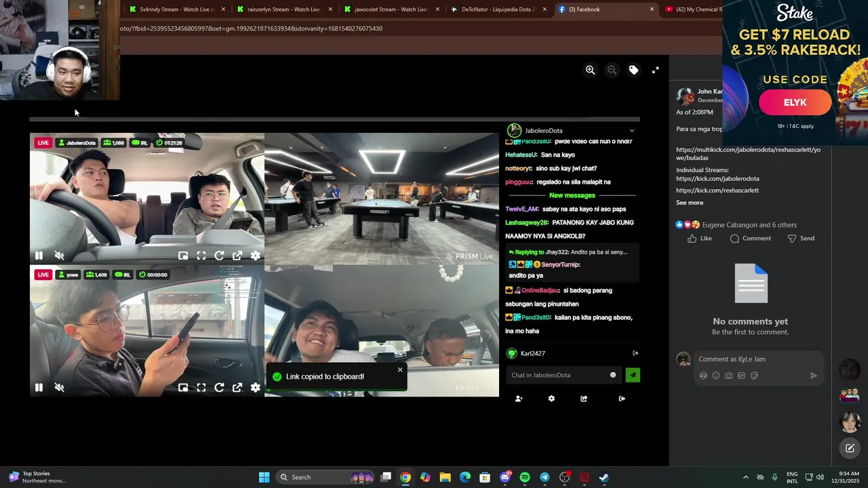Expand post with See more
Screen dimensions: 868x488
[x=690, y=203]
